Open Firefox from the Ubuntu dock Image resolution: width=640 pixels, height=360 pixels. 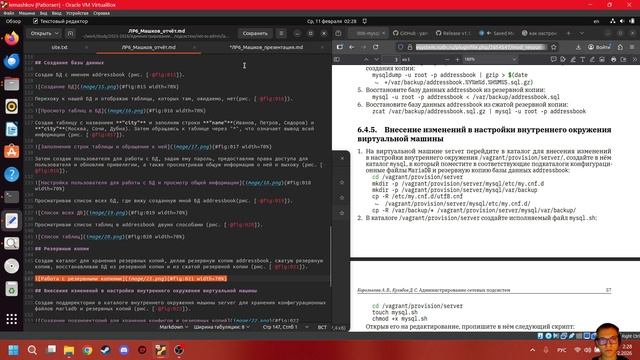tap(11, 39)
